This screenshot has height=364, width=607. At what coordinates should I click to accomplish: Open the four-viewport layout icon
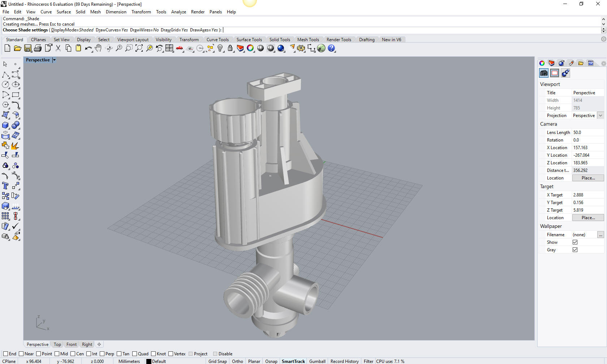169,48
